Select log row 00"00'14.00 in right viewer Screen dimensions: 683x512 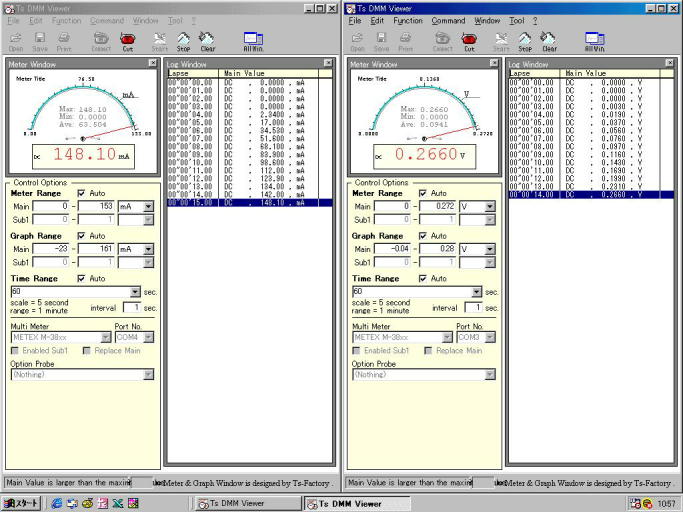[591, 195]
